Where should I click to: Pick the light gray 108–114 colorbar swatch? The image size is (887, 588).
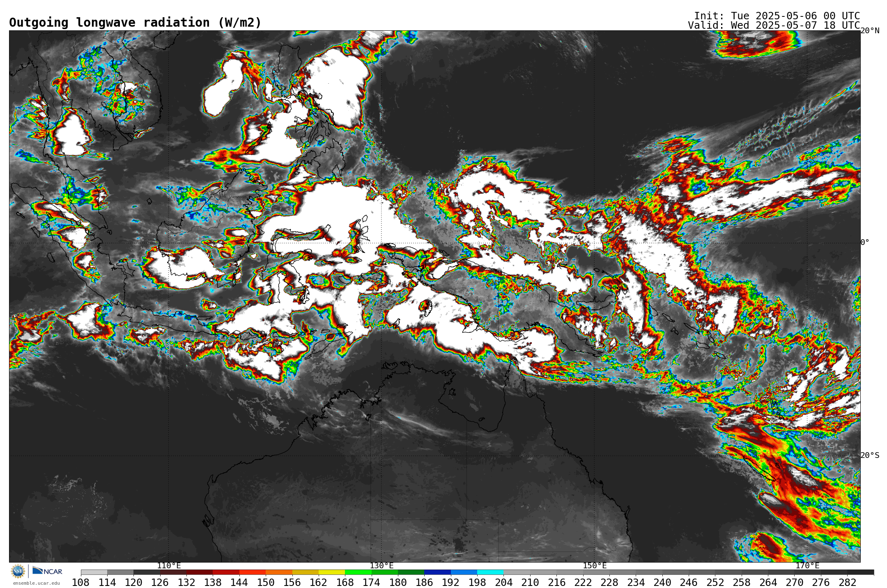(94, 572)
